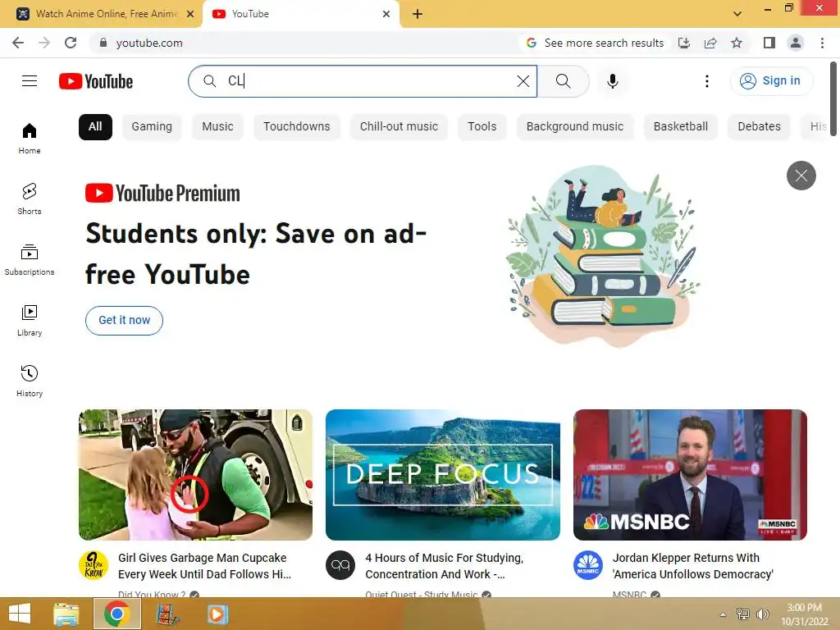Select the Music filter chip
This screenshot has width=840, height=630.
[x=217, y=127]
